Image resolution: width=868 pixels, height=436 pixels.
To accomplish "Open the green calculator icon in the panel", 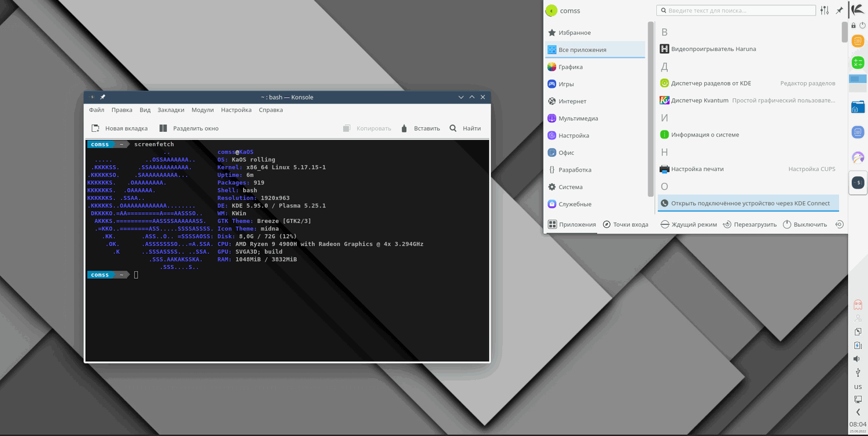I will (x=858, y=62).
